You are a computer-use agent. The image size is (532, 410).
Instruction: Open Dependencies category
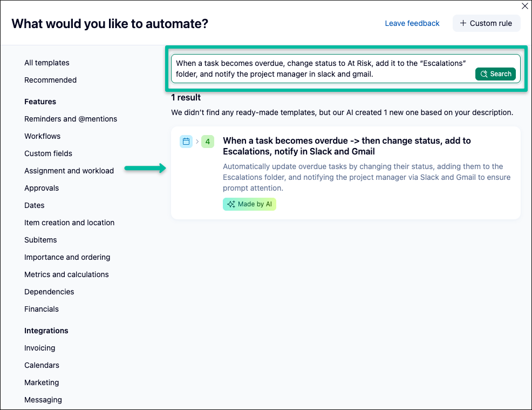(x=49, y=292)
